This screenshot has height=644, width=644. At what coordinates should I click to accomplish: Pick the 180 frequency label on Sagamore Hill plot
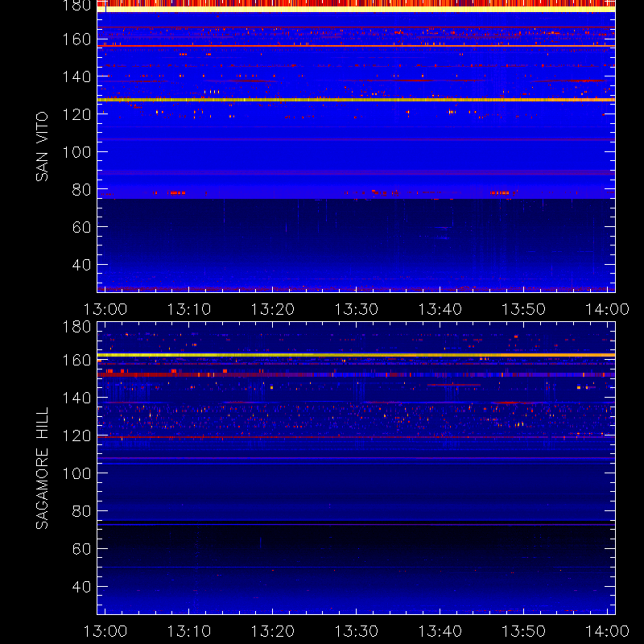click(76, 327)
